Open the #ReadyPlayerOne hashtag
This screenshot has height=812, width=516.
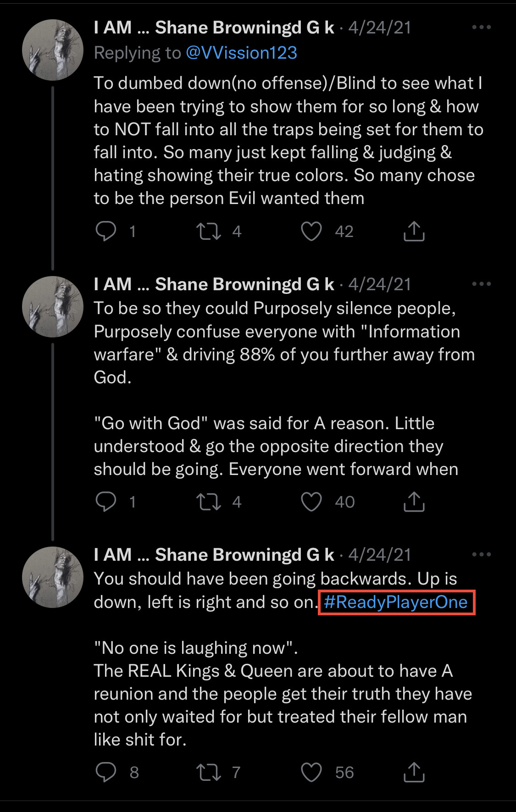(x=395, y=602)
